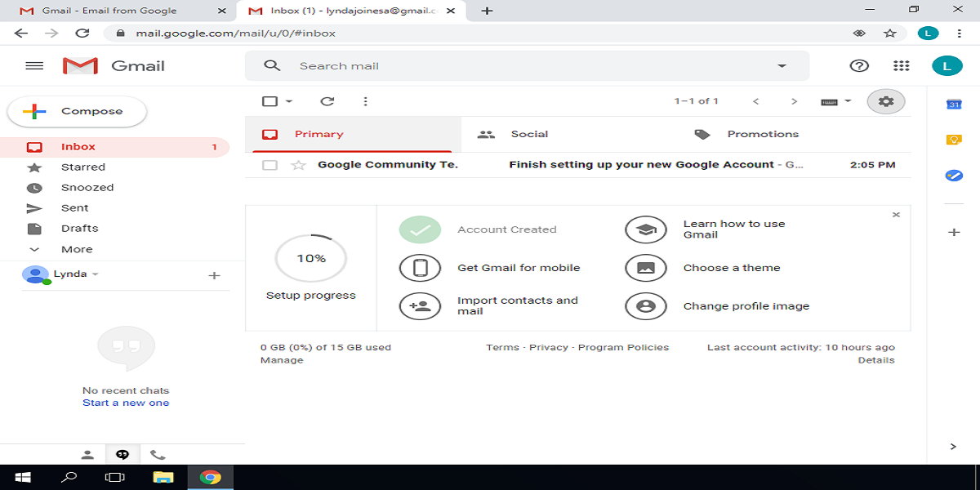Dismiss the setup progress panel
Image resolution: width=980 pixels, height=490 pixels.
tap(896, 215)
